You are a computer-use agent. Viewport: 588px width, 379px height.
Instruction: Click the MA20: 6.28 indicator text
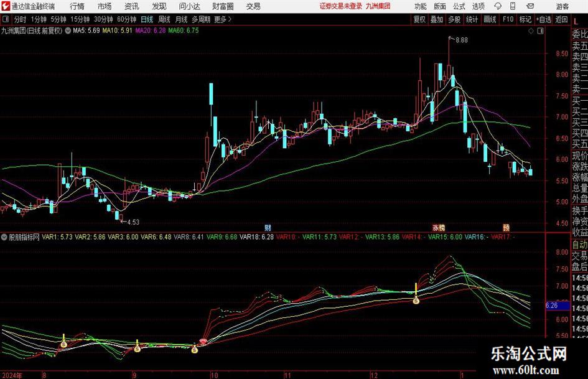151,30
